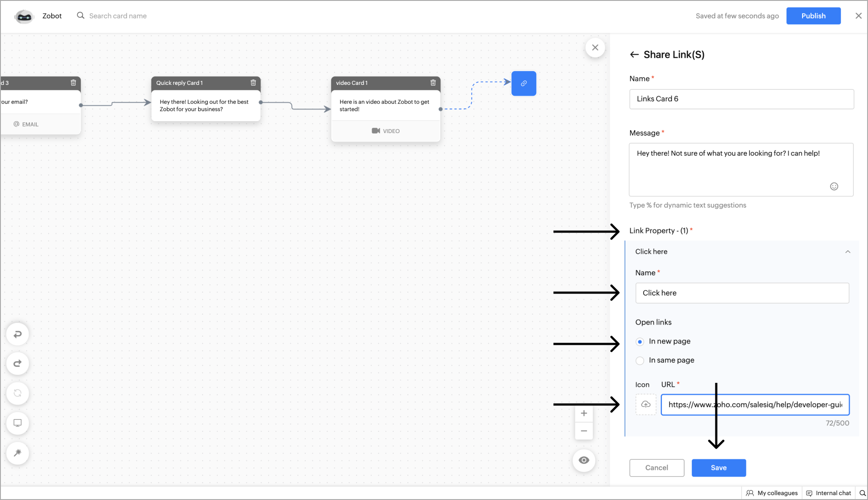Select the In same page option
This screenshot has width=868, height=500.
tap(640, 361)
